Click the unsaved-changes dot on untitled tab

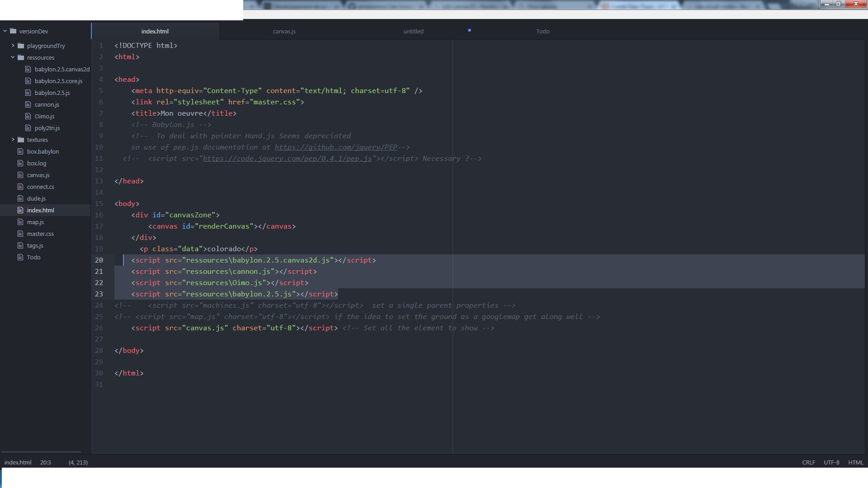[x=469, y=30]
